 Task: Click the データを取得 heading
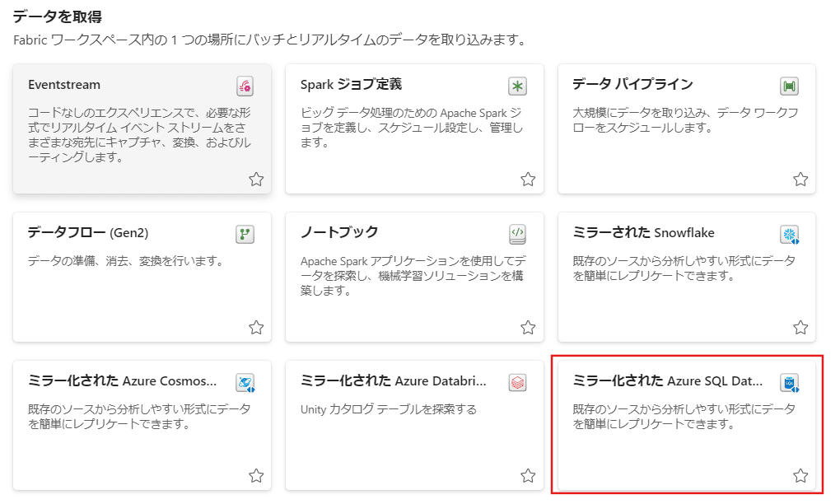pyautogui.click(x=58, y=17)
